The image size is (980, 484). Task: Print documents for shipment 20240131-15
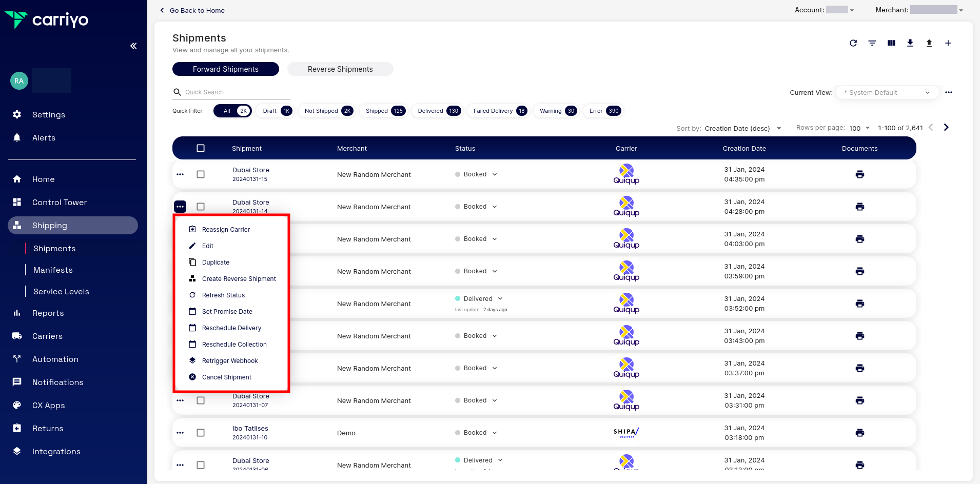click(x=860, y=174)
